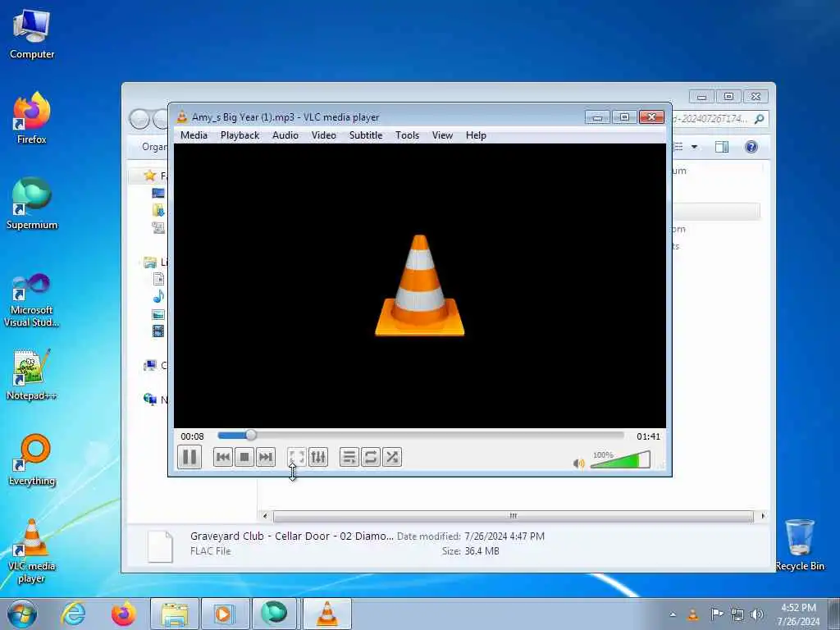Image resolution: width=840 pixels, height=630 pixels.
Task: Click the total time 01:41 label
Action: [648, 436]
